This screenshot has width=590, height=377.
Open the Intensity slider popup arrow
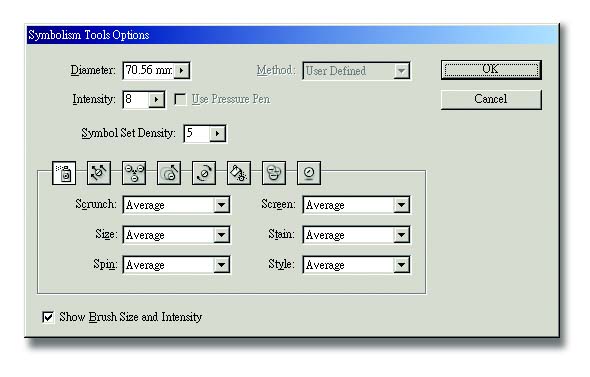(x=156, y=100)
